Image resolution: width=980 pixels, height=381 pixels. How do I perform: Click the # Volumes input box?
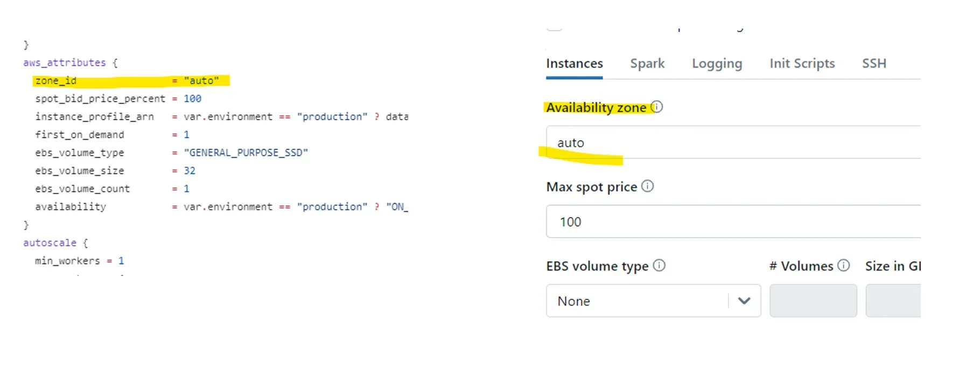tap(813, 301)
